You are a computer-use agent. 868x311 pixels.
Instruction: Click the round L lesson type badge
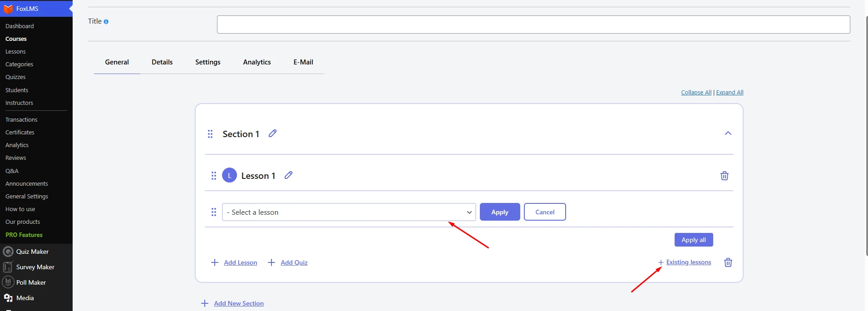tap(229, 176)
